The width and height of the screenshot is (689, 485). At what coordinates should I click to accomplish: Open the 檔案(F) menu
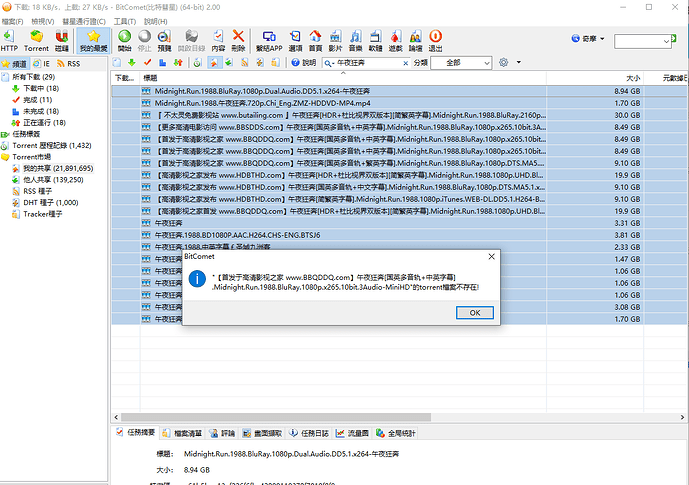(x=12, y=22)
